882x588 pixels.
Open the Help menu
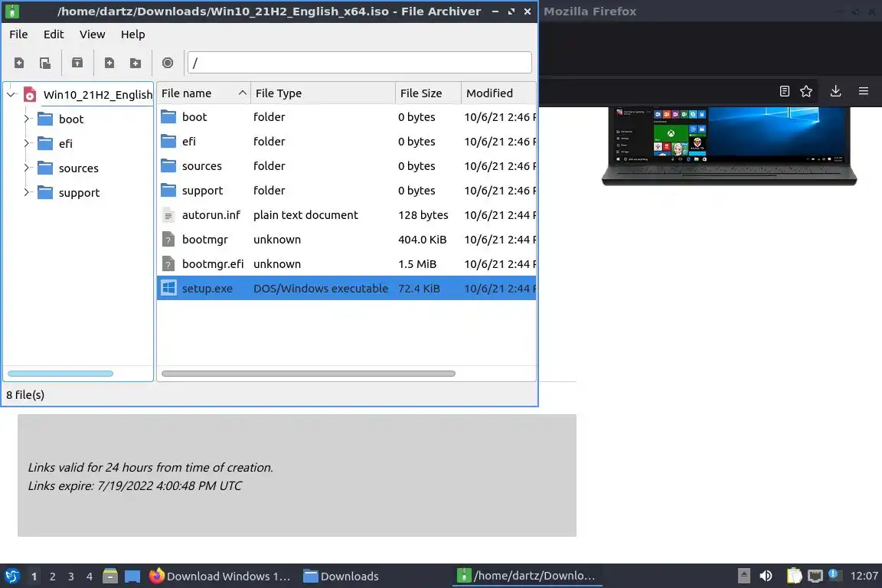pyautogui.click(x=132, y=34)
